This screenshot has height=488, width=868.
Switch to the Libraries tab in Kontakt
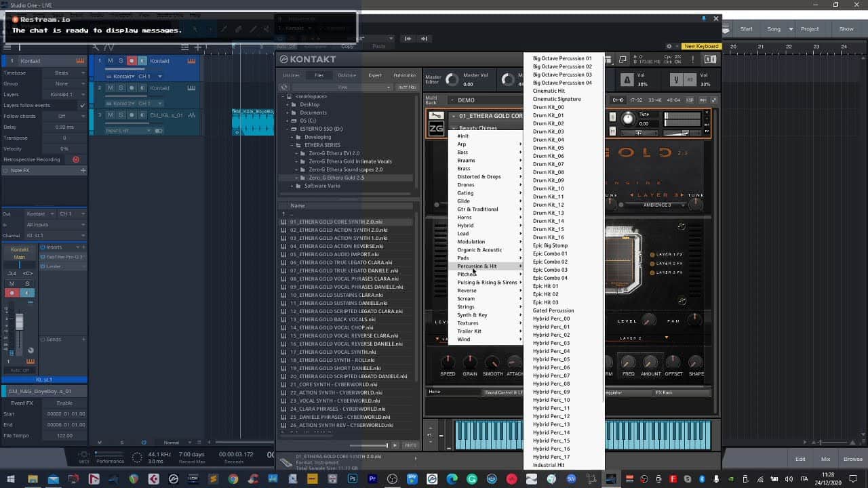pyautogui.click(x=291, y=75)
